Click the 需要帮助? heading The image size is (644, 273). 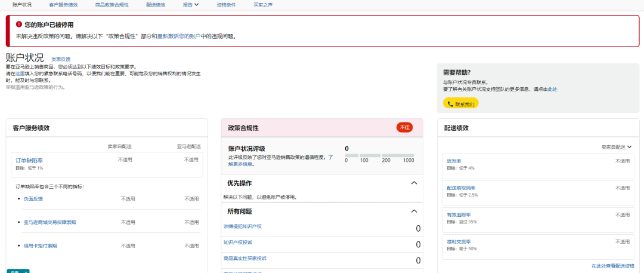click(x=457, y=73)
